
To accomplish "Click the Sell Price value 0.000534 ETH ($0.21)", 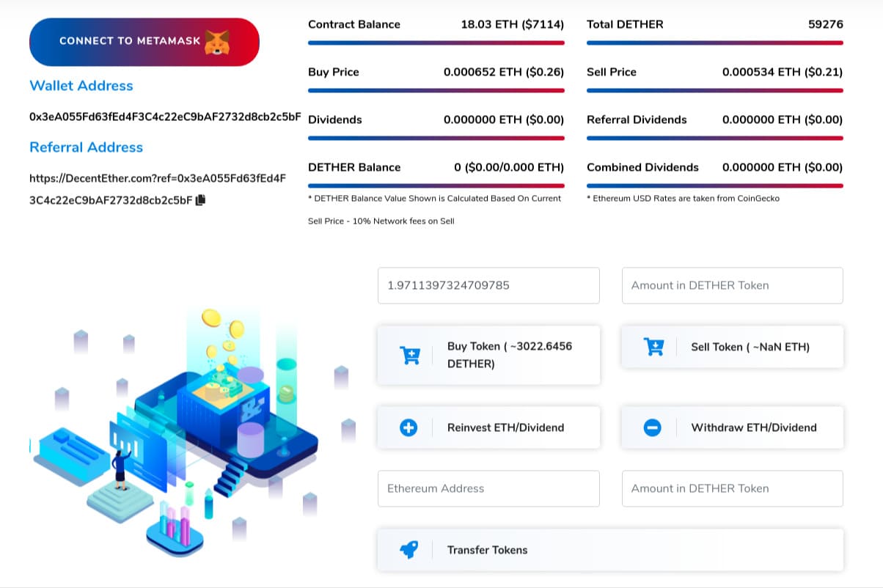I will click(783, 72).
